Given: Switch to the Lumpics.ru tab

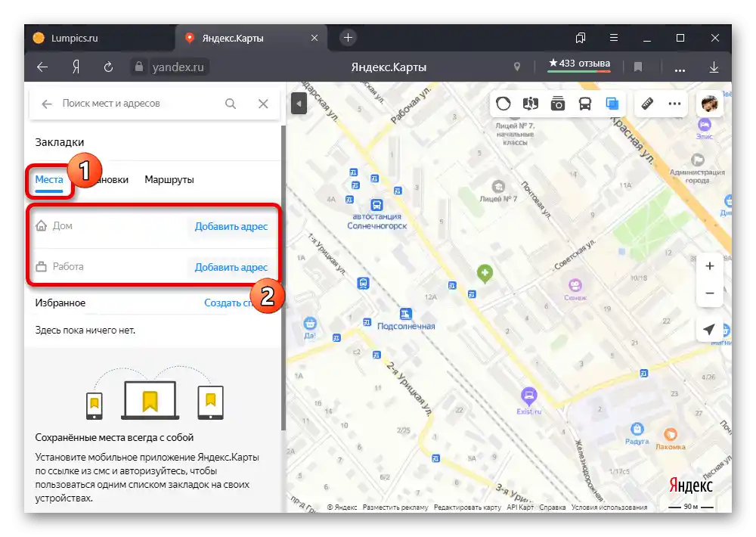Looking at the screenshot, I should [x=100, y=38].
